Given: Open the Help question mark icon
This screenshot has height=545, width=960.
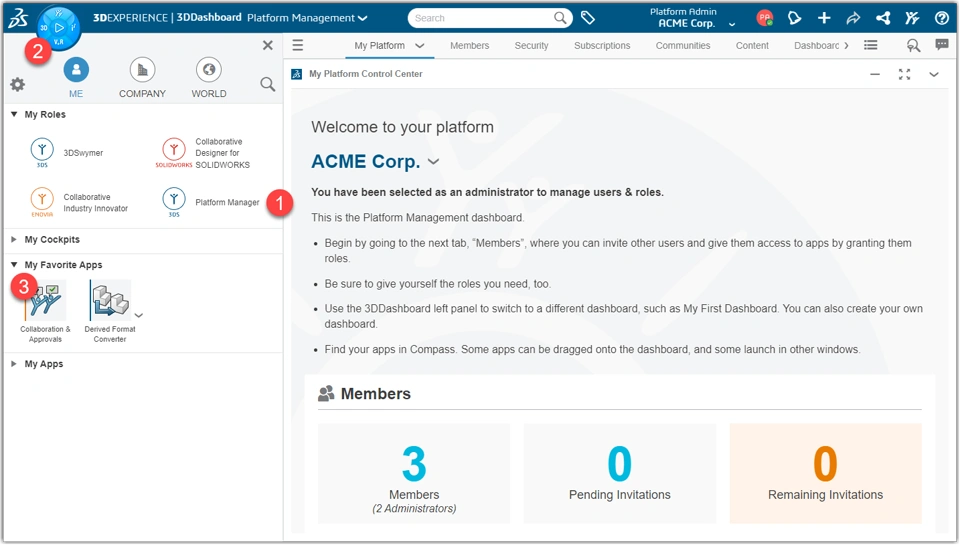Looking at the screenshot, I should pos(941,18).
